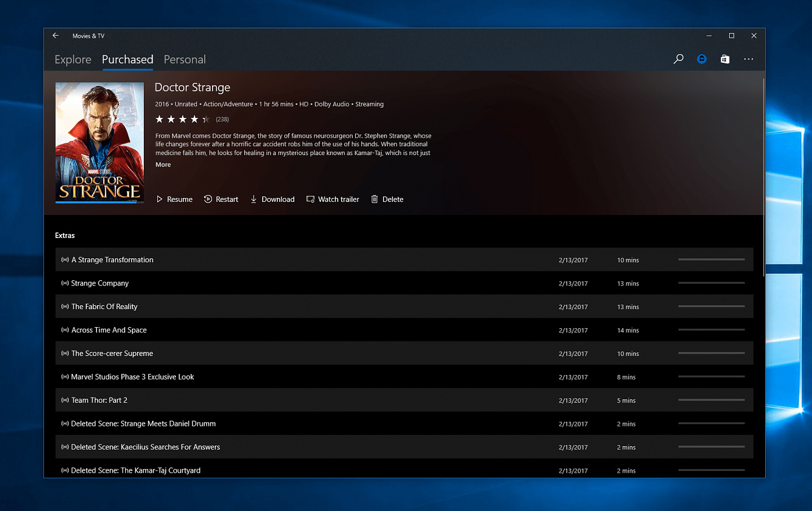Resume playing Doctor Strange
This screenshot has height=511, width=812.
(x=174, y=199)
